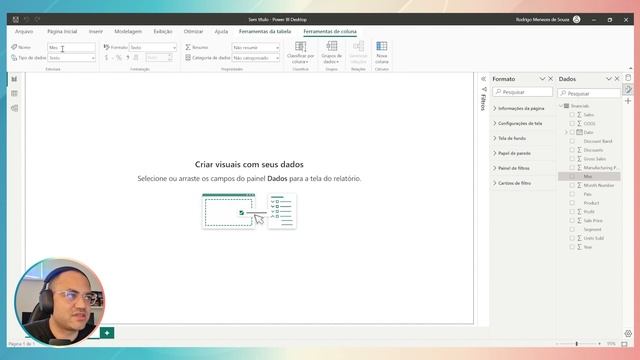
Task: Switch to Inserir tab
Action: 96,31
